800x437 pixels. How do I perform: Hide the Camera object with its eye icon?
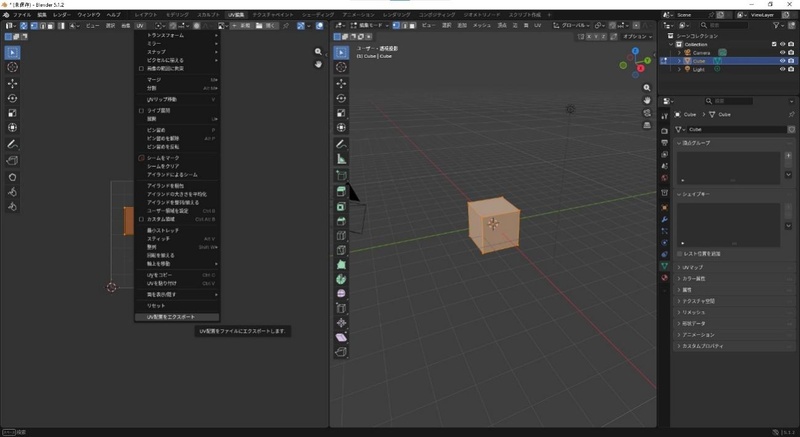[x=782, y=53]
